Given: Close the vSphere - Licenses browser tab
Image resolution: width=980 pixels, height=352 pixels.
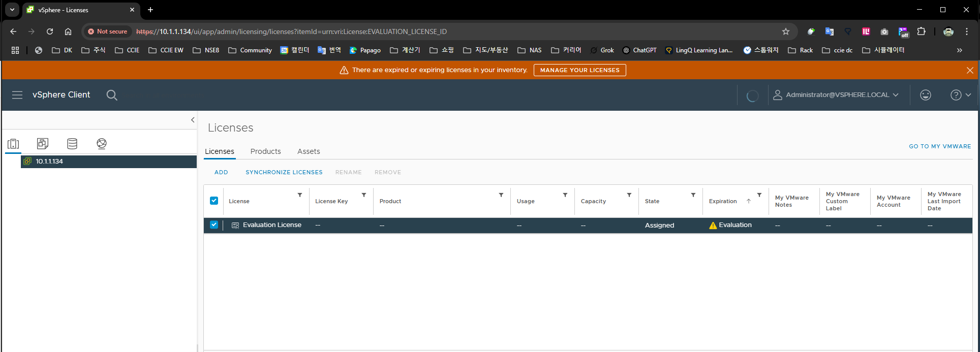Looking at the screenshot, I should (x=132, y=10).
